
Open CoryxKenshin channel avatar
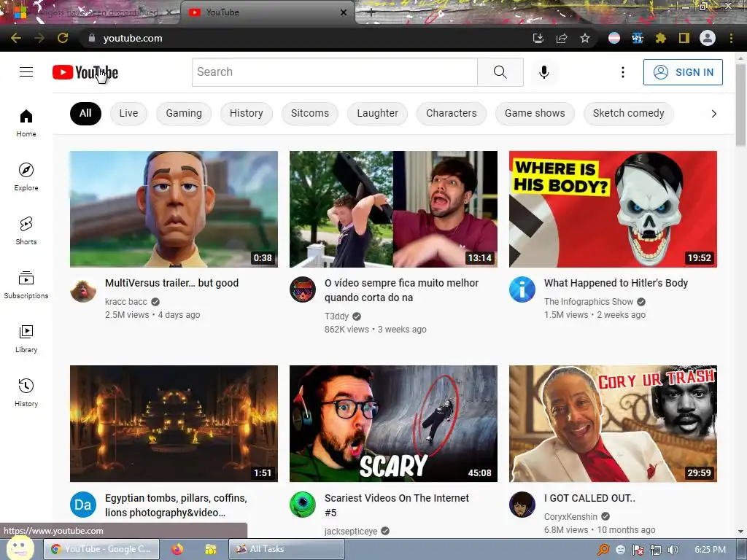tap(522, 505)
